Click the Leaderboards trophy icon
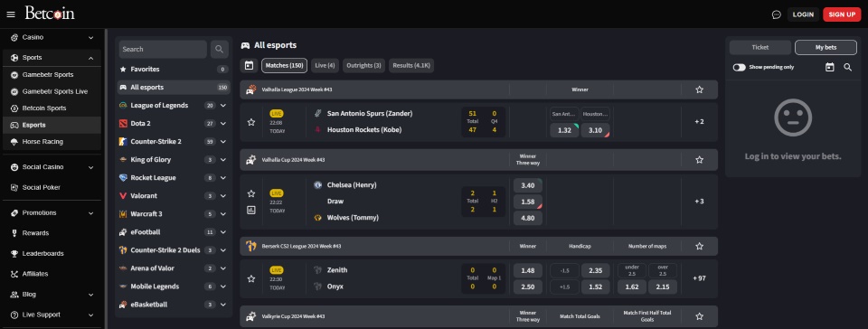This screenshot has height=329, width=868. [x=14, y=253]
